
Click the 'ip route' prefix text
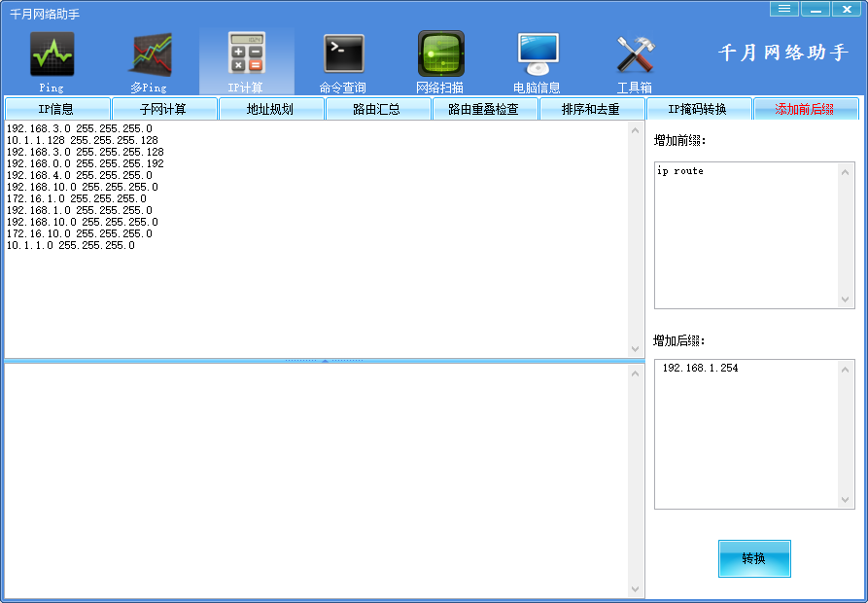point(680,171)
